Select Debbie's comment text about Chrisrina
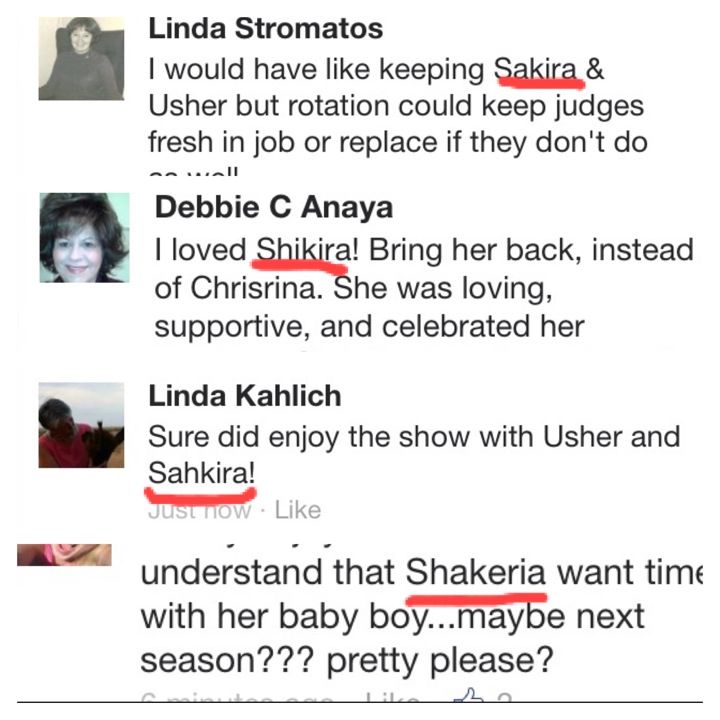Viewport: 720px width, 720px height. (424, 288)
